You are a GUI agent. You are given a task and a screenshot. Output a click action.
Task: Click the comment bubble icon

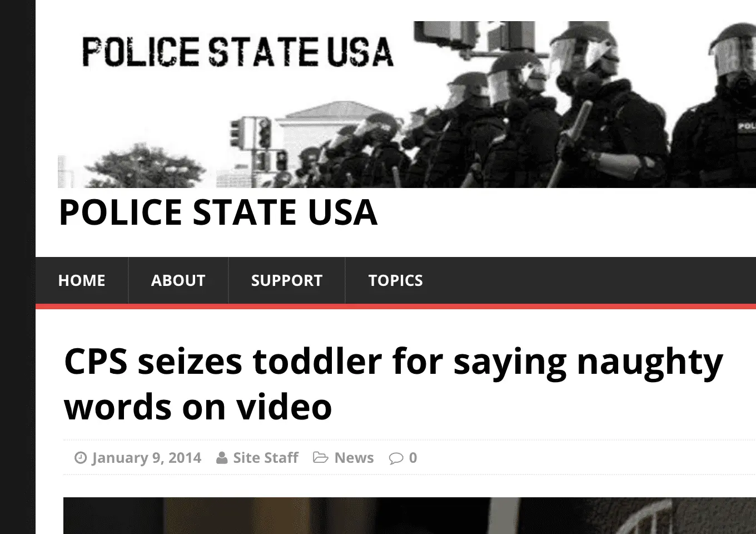tap(396, 458)
